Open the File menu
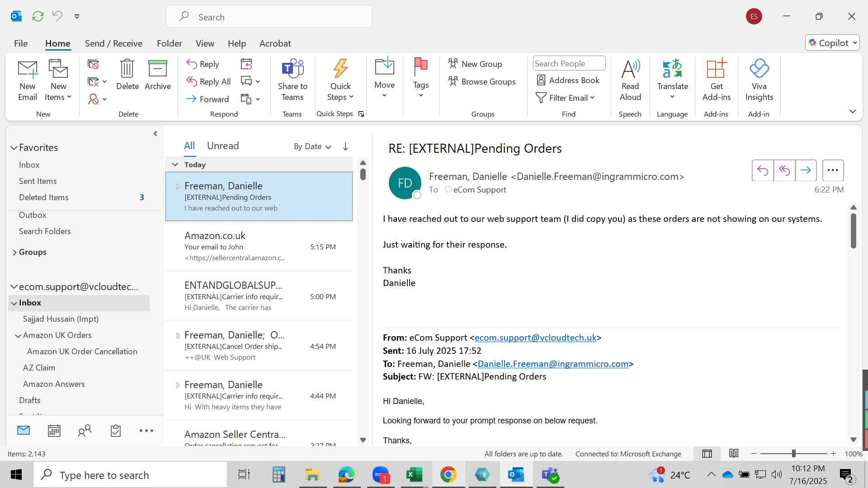This screenshot has width=868, height=488. pos(21,43)
